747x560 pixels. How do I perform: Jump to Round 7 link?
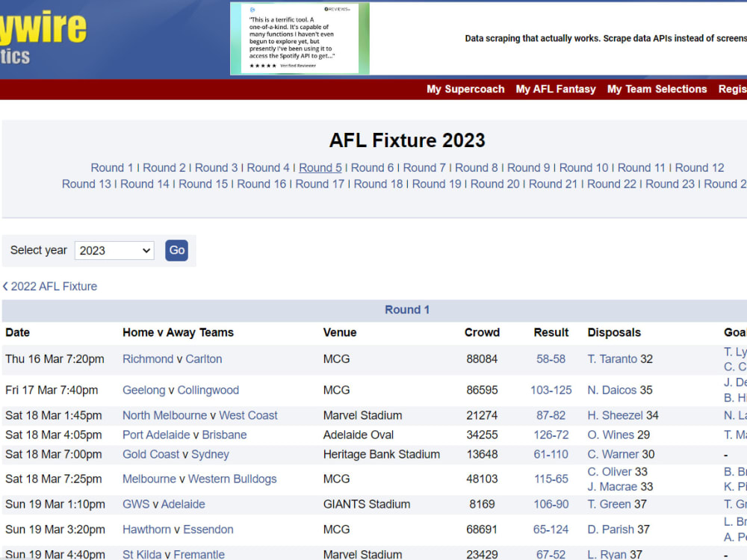424,167
